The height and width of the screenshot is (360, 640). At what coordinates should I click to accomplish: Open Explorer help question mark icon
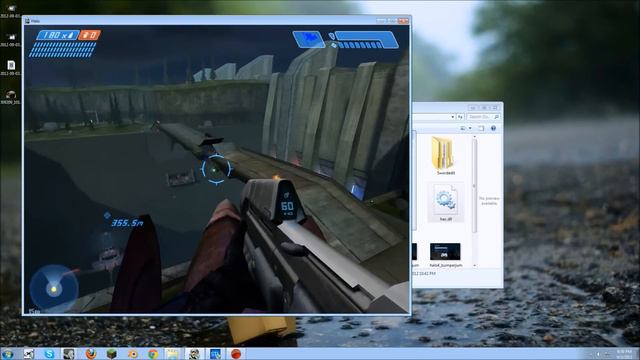pyautogui.click(x=493, y=128)
